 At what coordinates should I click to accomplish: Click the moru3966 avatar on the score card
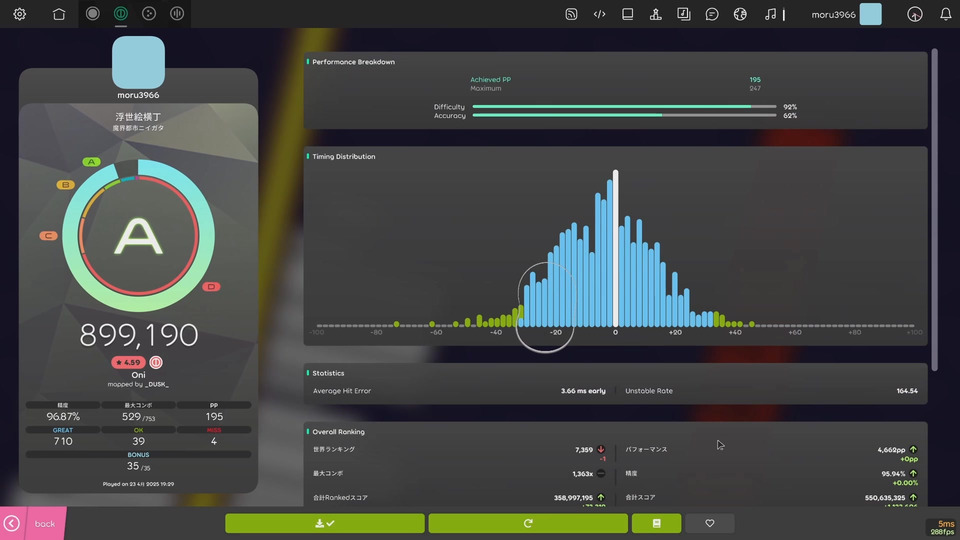pyautogui.click(x=138, y=62)
